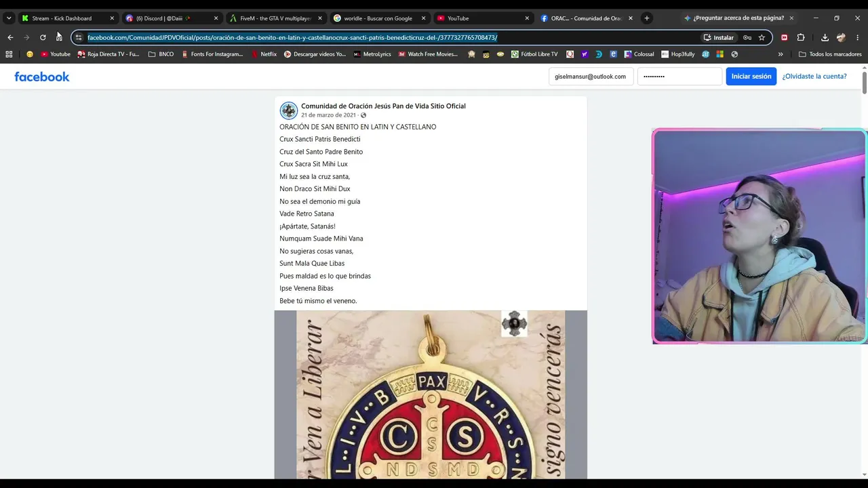Image resolution: width=868 pixels, height=488 pixels.
Task: Click the Instalar button in the address bar
Action: 719,37
